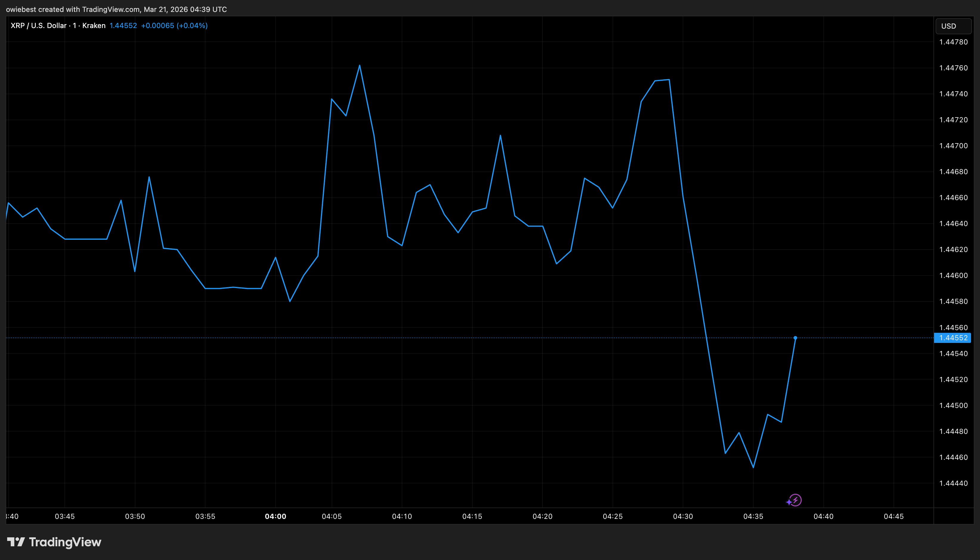The image size is (980, 560).
Task: Click the bold 04:00 time axis label
Action: tap(275, 516)
